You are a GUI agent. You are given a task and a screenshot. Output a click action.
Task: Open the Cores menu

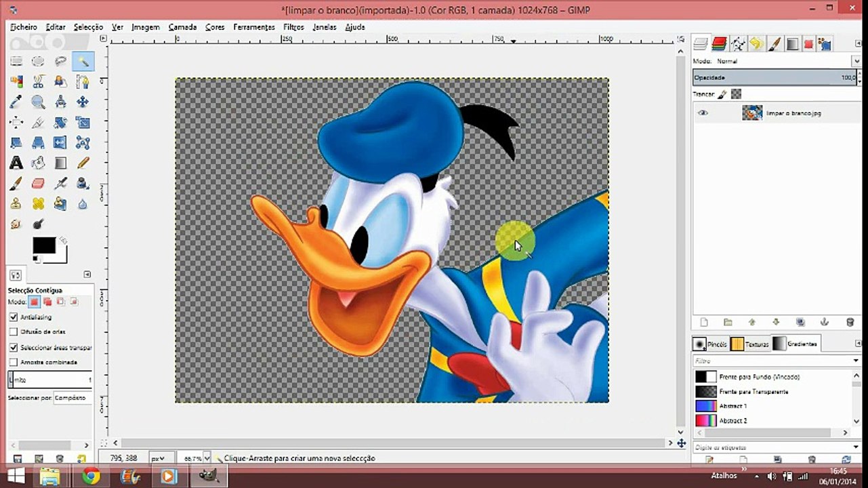215,27
